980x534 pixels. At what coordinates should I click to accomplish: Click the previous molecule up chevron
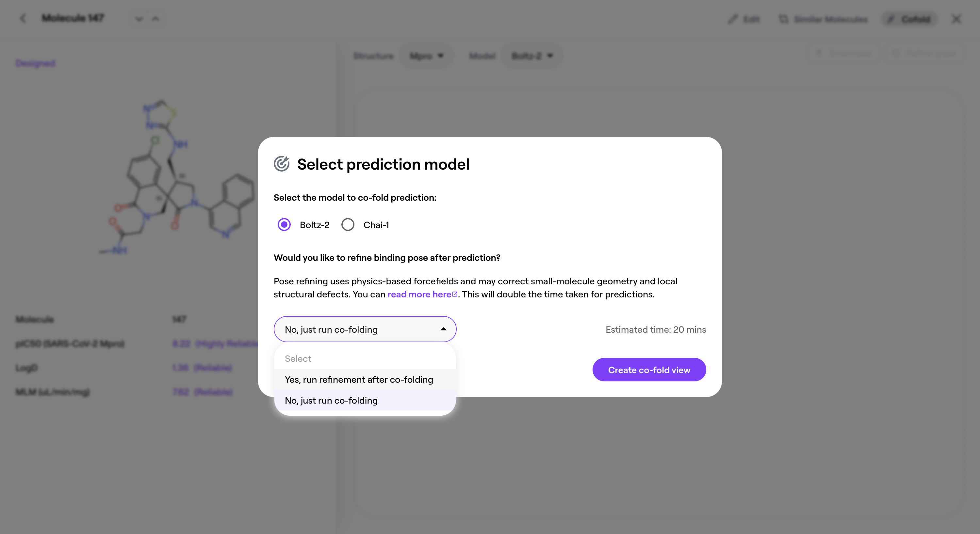(155, 19)
